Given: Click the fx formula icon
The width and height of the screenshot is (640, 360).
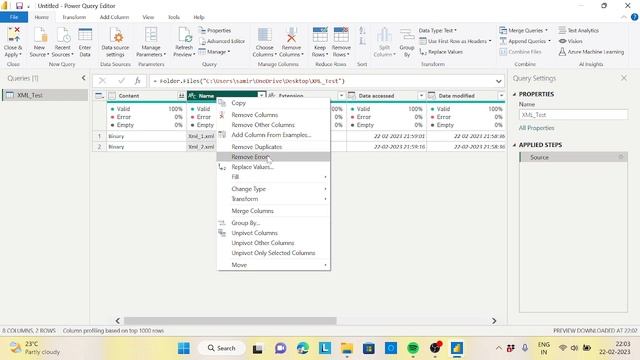Looking at the screenshot, I should pyautogui.click(x=138, y=81).
